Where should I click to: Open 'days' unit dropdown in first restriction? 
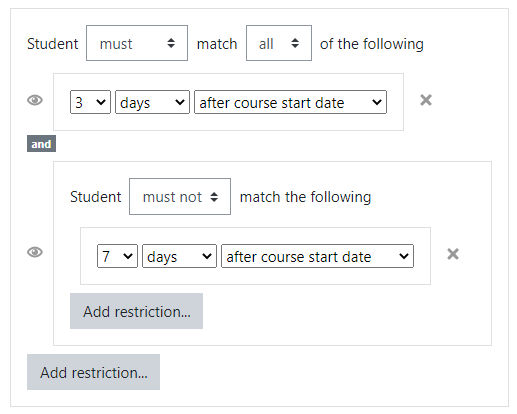coord(152,102)
